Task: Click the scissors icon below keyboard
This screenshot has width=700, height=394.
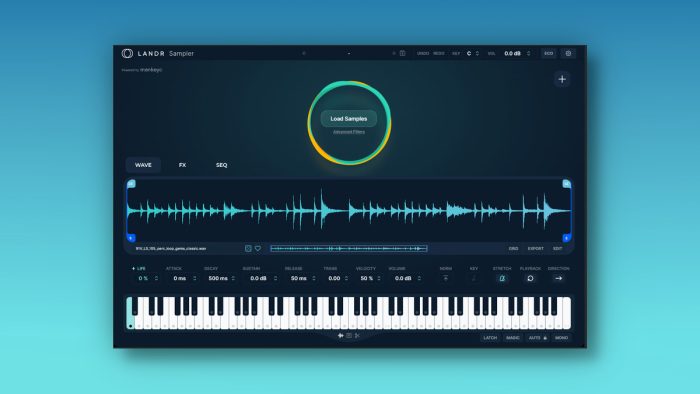Action: [x=357, y=336]
